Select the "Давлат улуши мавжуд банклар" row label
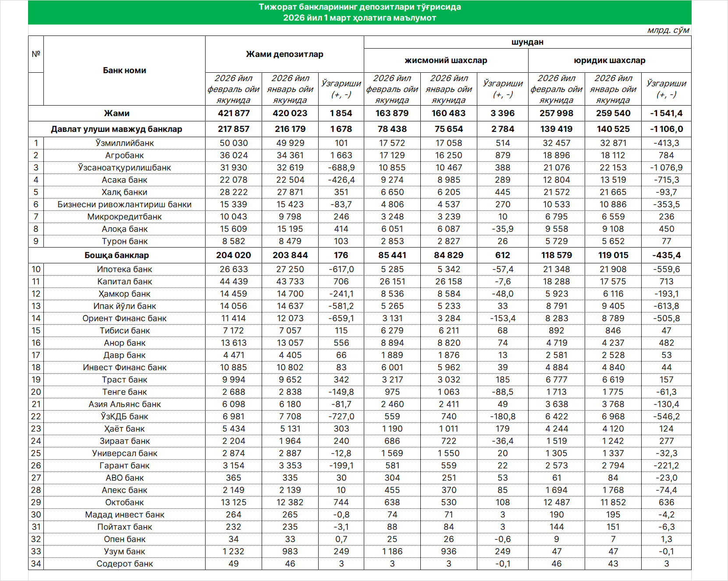 coord(117,129)
